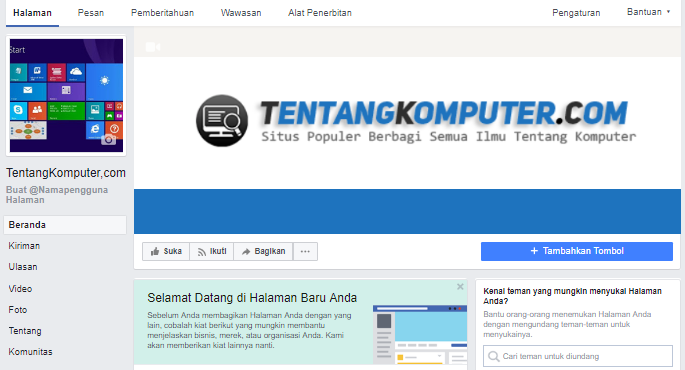Open the Halaman tab
Image resolution: width=685 pixels, height=370 pixels.
point(32,13)
